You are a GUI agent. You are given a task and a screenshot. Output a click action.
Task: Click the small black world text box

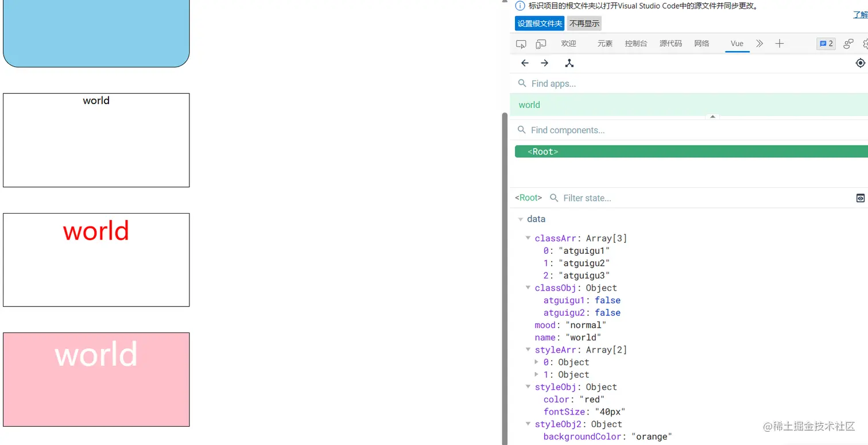point(96,140)
